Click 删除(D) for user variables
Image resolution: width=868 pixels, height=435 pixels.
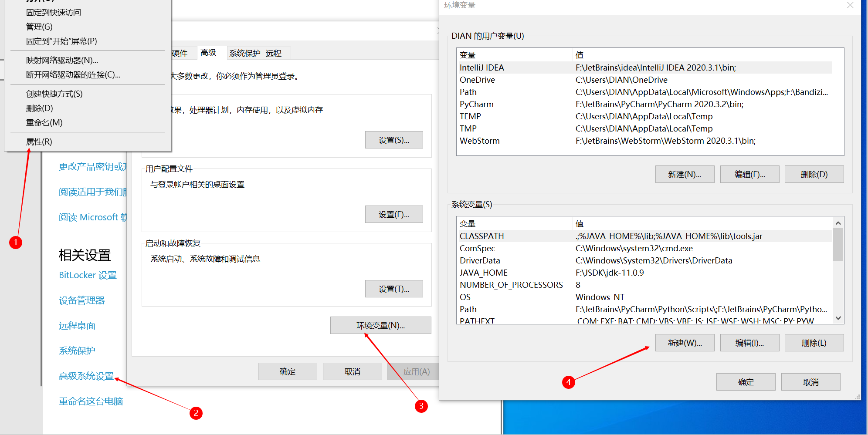pyautogui.click(x=814, y=174)
